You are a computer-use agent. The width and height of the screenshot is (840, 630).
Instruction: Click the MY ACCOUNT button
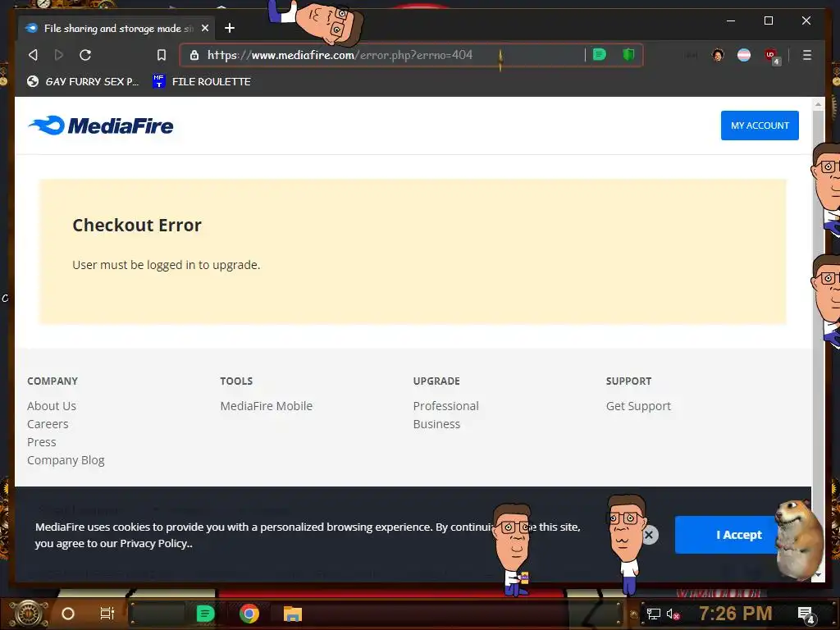coord(760,126)
